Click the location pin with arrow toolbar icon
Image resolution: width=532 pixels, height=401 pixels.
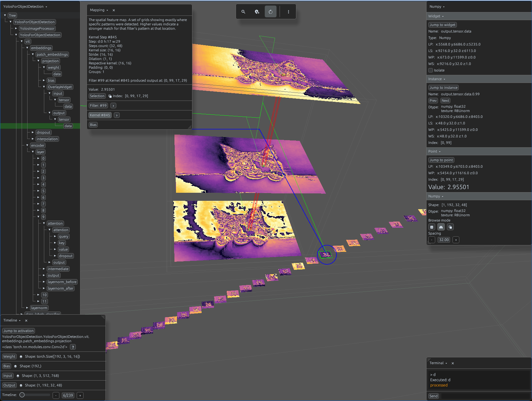click(x=257, y=12)
